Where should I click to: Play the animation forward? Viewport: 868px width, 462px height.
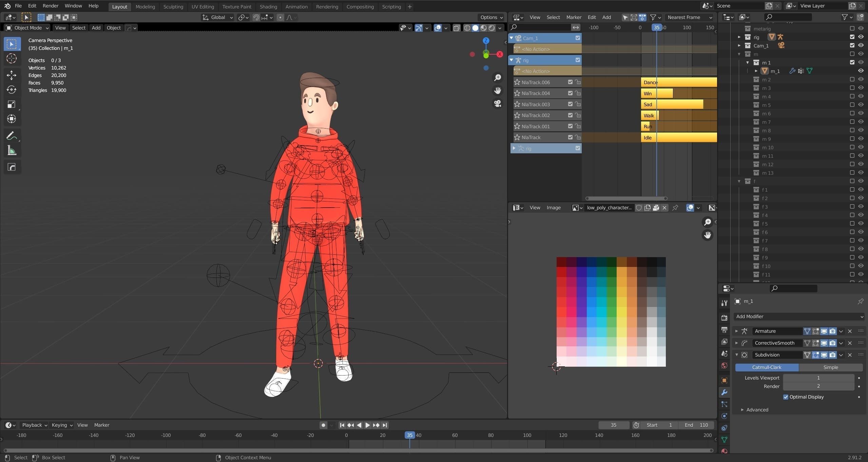(x=367, y=425)
